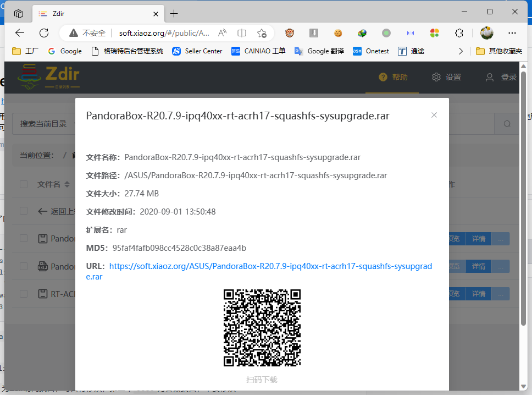532x395 pixels.
Task: Select the Zdir browser tab
Action: point(98,14)
